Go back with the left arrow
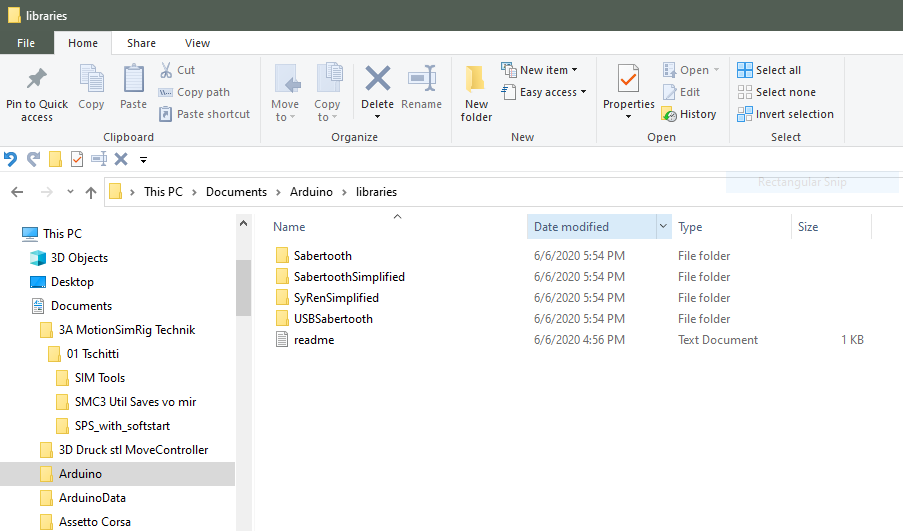The width and height of the screenshot is (903, 531). 17,192
